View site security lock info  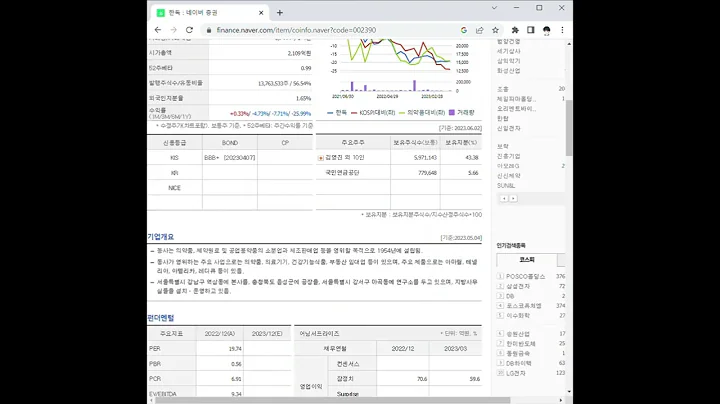pyautogui.click(x=209, y=30)
